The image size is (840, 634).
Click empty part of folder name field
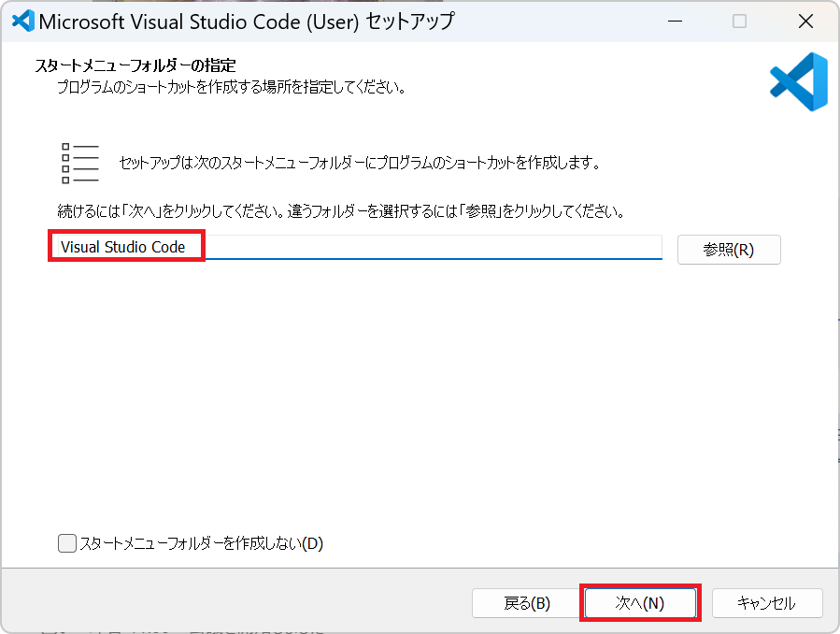(430, 248)
